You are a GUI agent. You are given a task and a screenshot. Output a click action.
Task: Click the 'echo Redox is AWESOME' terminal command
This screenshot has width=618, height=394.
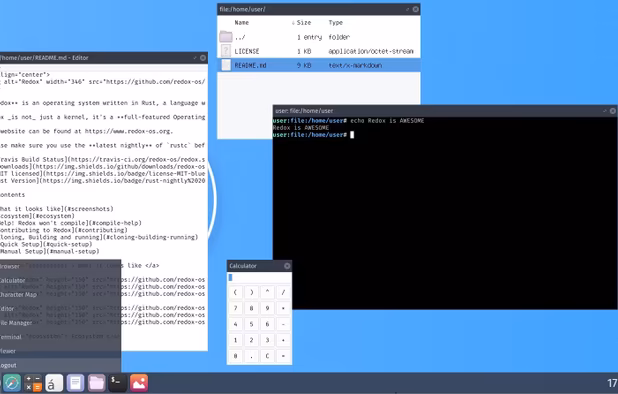387,121
